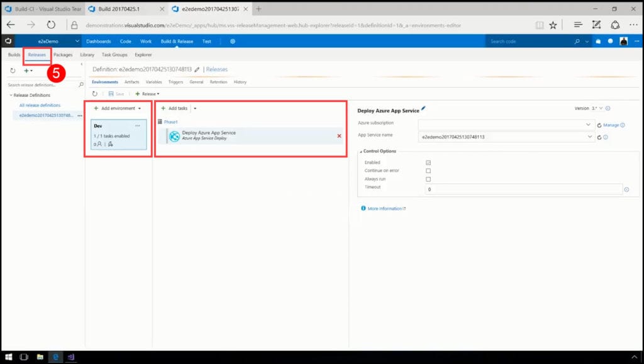Open the Release dropdown button

pyautogui.click(x=147, y=94)
